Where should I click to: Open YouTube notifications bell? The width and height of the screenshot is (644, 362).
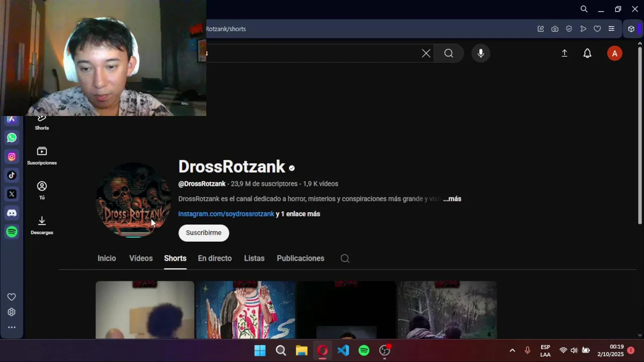point(587,53)
